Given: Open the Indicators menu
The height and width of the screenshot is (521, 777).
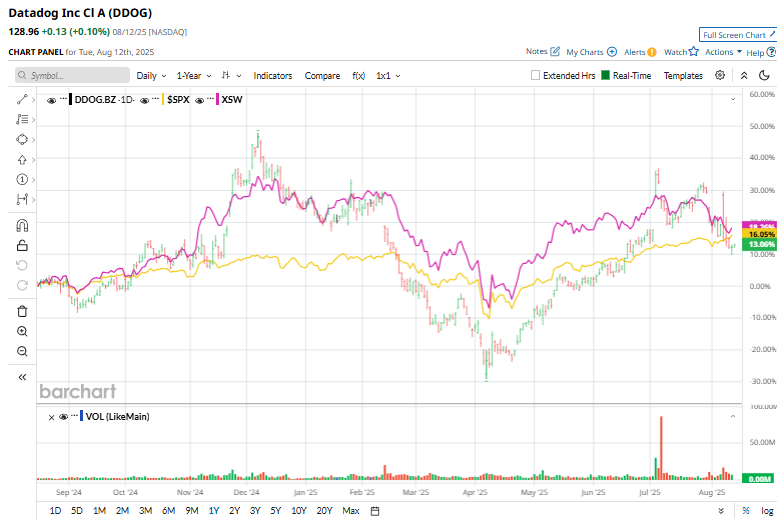Looking at the screenshot, I should pyautogui.click(x=273, y=76).
